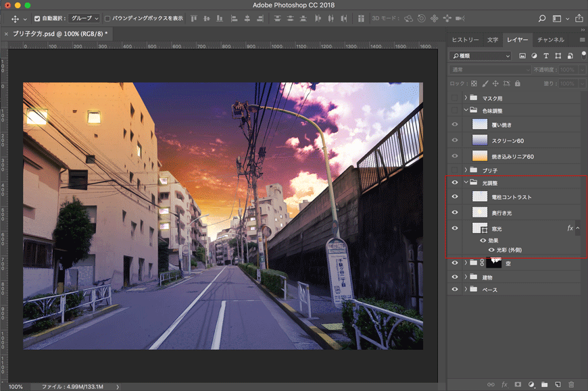
Task: Click link layers icon at panel bottom
Action: coord(491,384)
